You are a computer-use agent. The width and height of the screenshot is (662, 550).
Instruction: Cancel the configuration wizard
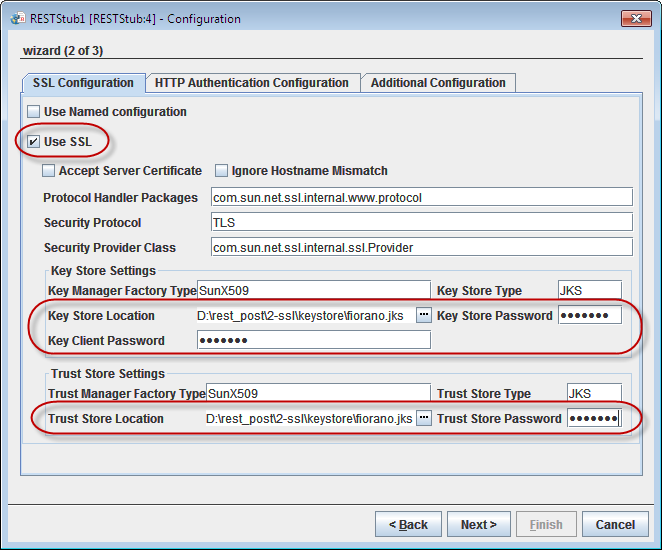615,524
